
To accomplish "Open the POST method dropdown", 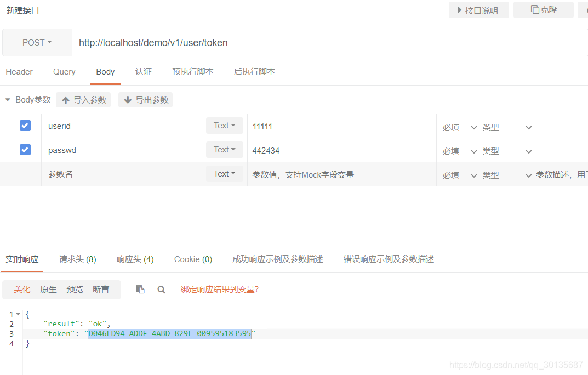I will point(37,42).
